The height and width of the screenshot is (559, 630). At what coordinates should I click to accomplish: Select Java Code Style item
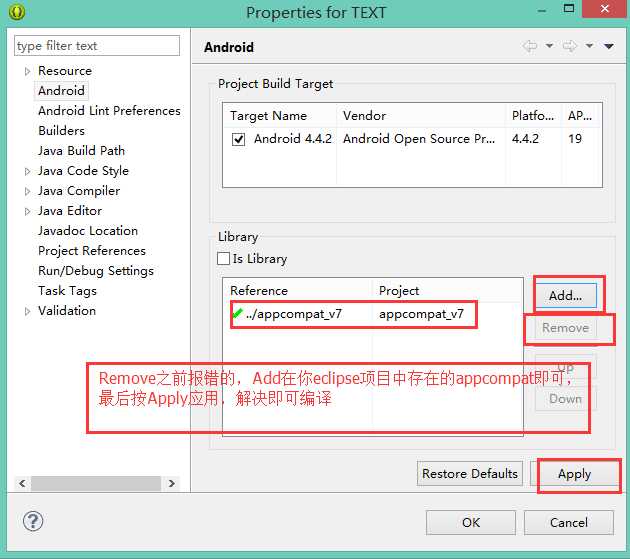(x=83, y=171)
